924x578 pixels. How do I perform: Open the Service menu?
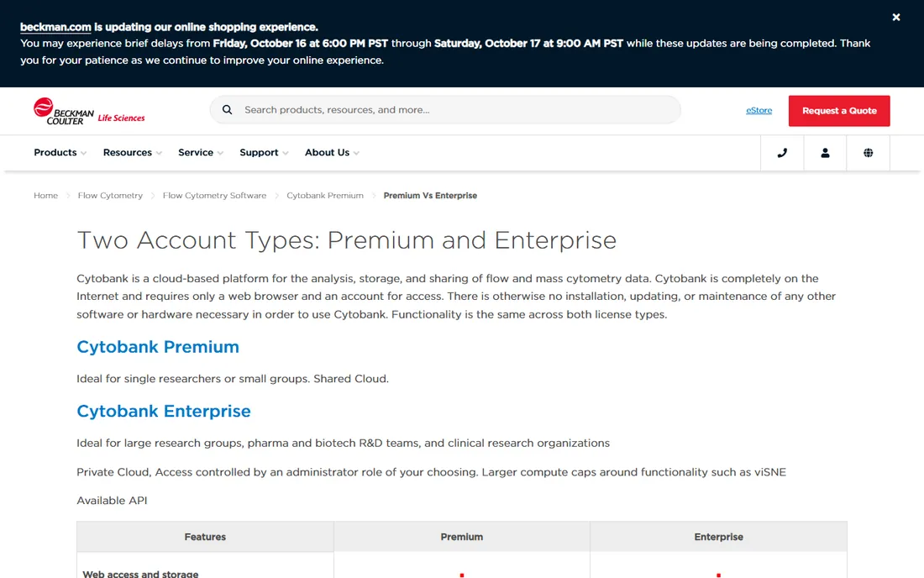point(196,153)
